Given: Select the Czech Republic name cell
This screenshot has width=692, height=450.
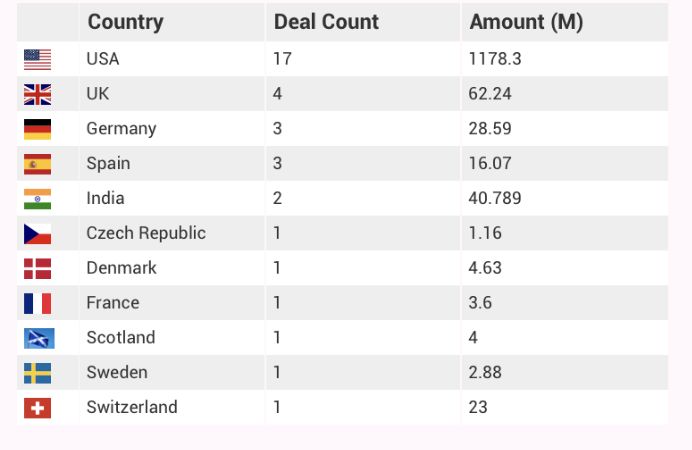Looking at the screenshot, I should coord(146,233).
